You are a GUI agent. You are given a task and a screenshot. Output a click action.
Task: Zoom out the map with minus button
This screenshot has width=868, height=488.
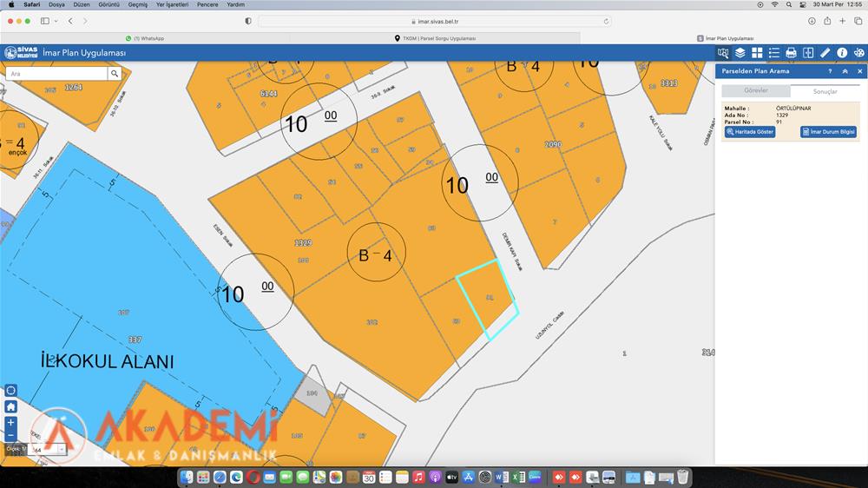[x=10, y=435]
